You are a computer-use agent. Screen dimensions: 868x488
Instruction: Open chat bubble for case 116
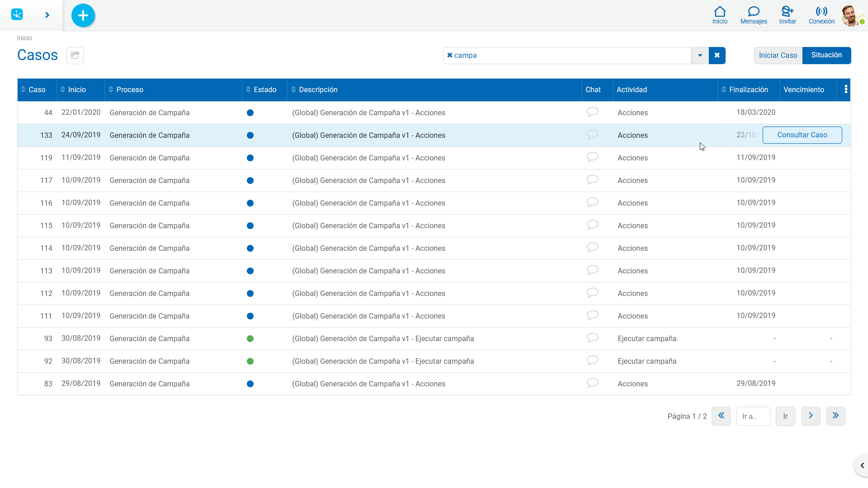tap(592, 202)
